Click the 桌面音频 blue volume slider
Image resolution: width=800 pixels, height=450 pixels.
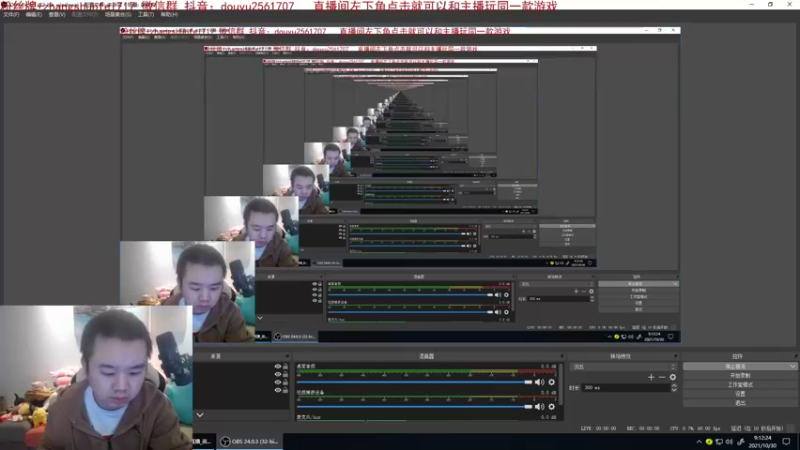(414, 382)
